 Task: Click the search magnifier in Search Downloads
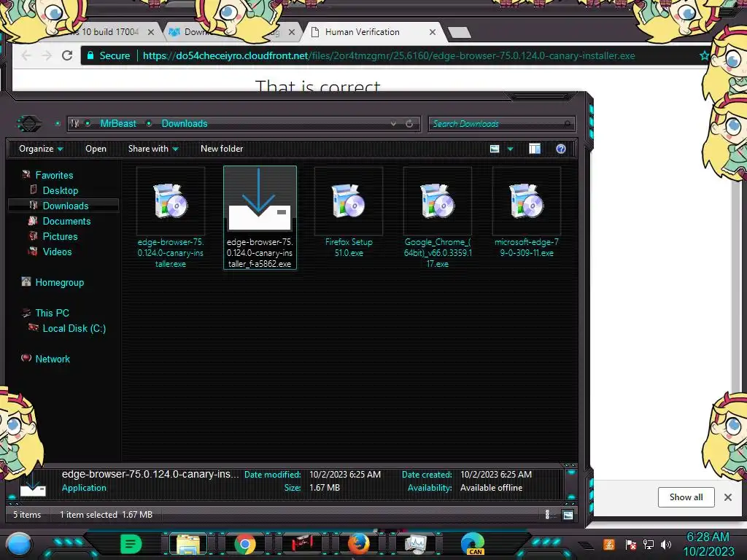[567, 124]
